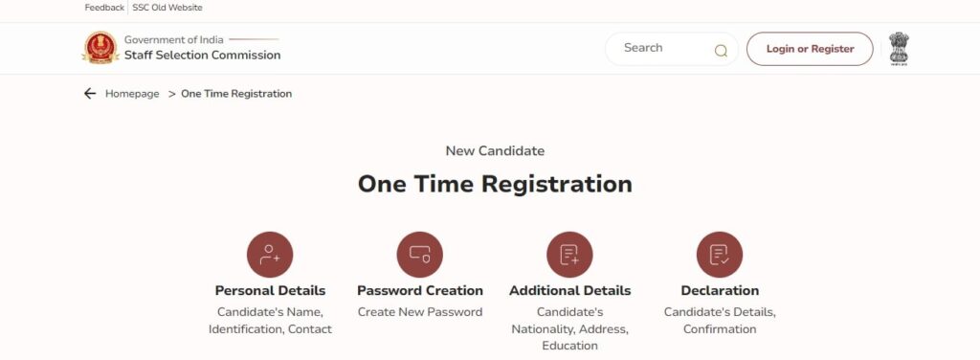Click the Personal Details heading
The height and width of the screenshot is (360, 980).
tap(270, 291)
